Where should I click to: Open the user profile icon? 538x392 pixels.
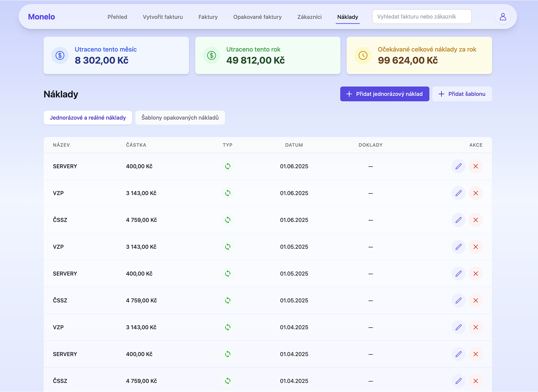pos(503,17)
